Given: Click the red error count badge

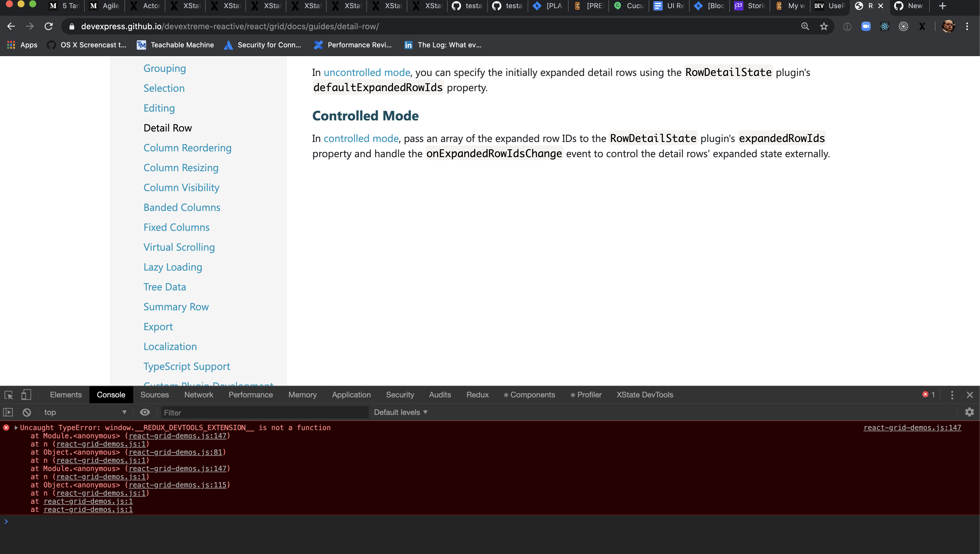Looking at the screenshot, I should point(929,395).
